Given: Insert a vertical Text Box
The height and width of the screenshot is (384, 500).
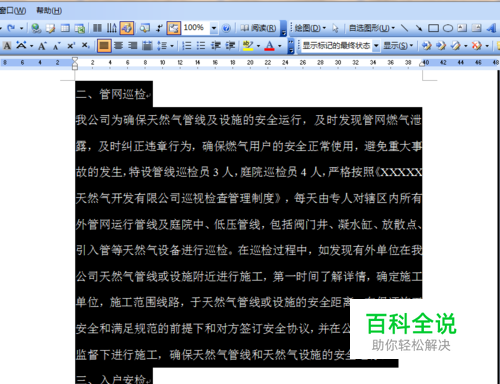Looking at the screenshot, I should click(477, 28).
